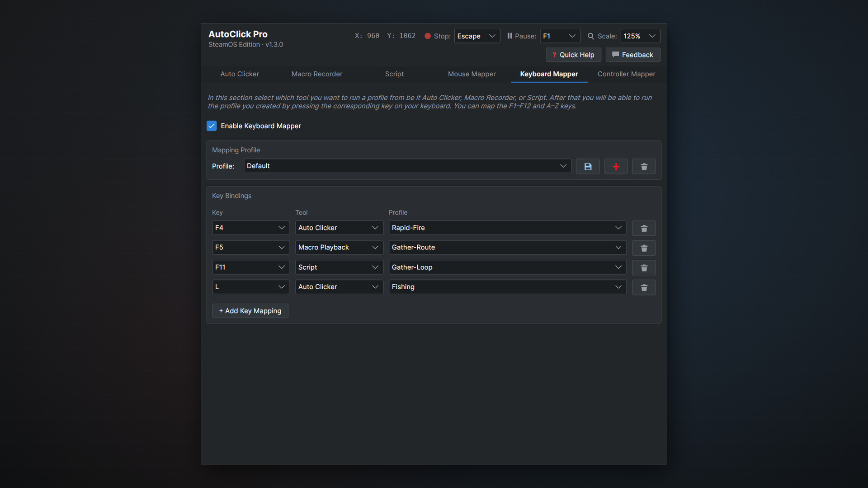Delete the F11 Gather-Loop key binding
868x488 pixels.
click(644, 267)
